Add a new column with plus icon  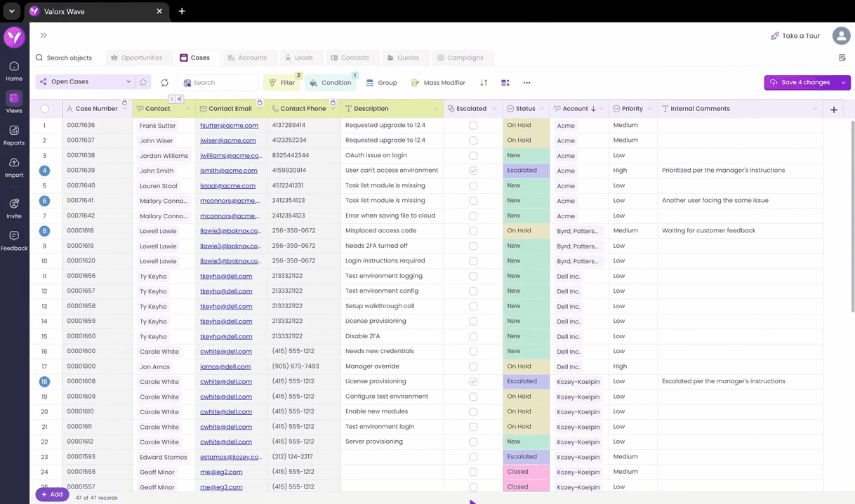834,110
